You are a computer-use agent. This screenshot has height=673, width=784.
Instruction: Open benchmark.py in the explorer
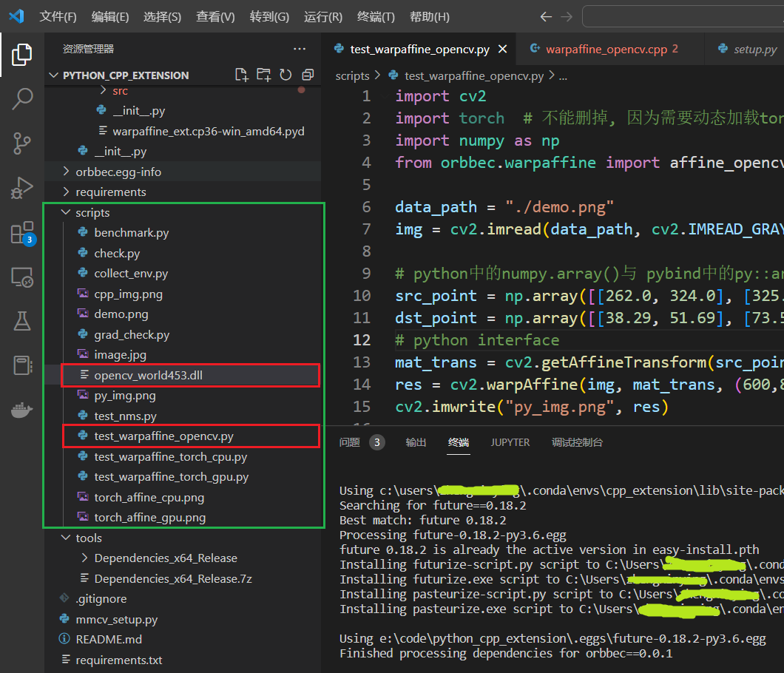click(131, 233)
